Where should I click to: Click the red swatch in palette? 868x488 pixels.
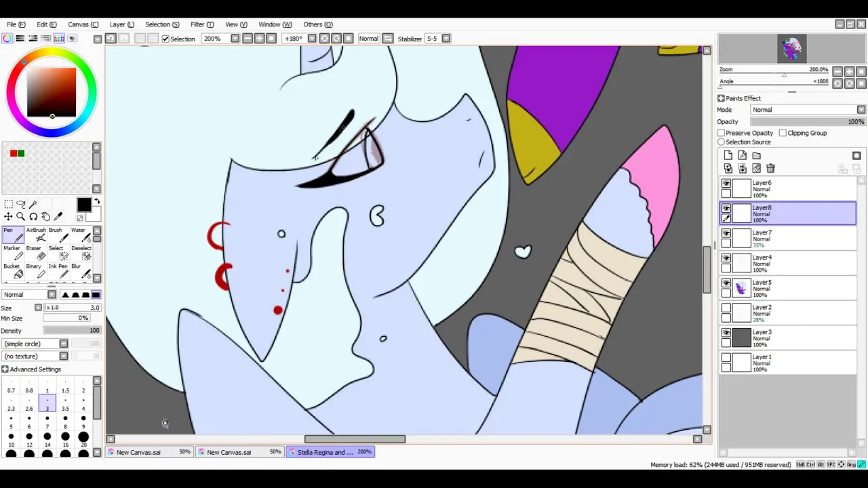[14, 154]
